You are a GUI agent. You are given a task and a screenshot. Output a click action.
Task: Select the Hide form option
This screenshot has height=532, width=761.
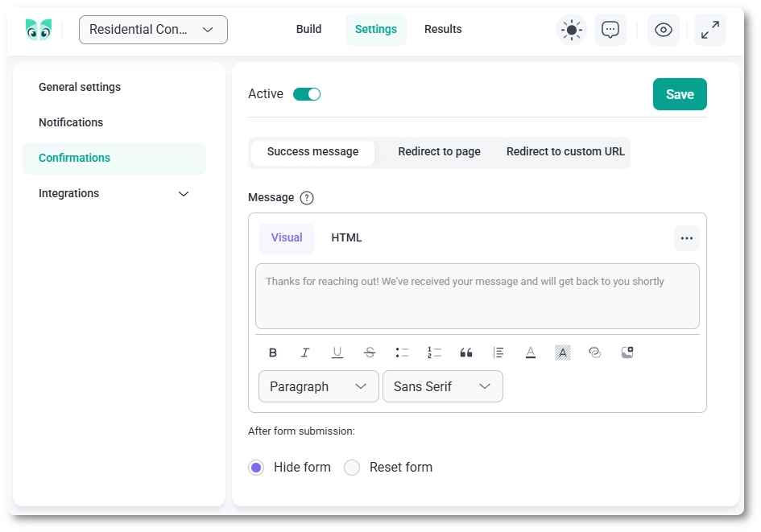[x=255, y=467]
